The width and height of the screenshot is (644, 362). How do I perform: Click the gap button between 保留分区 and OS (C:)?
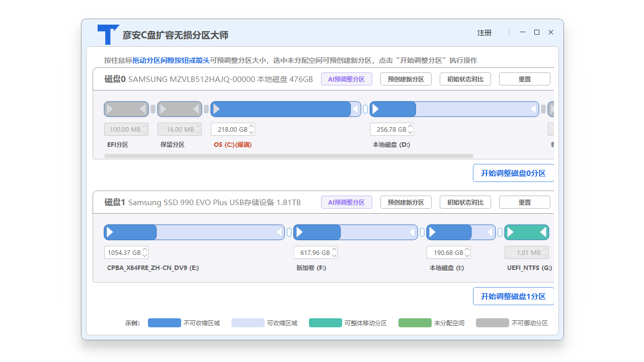coord(206,109)
